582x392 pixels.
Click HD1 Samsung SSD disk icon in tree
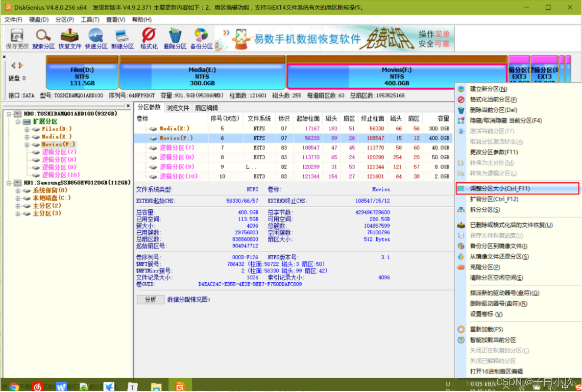pos(17,183)
